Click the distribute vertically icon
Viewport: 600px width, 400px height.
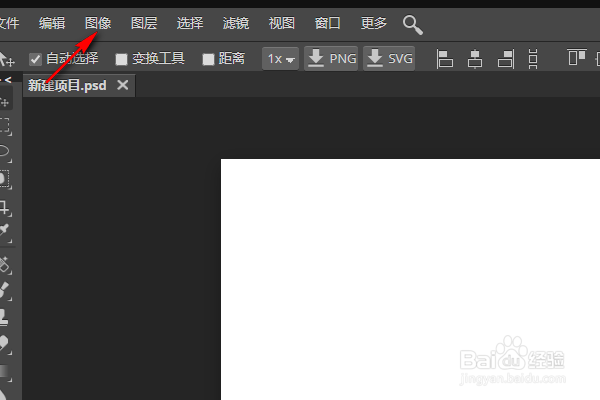point(533,59)
